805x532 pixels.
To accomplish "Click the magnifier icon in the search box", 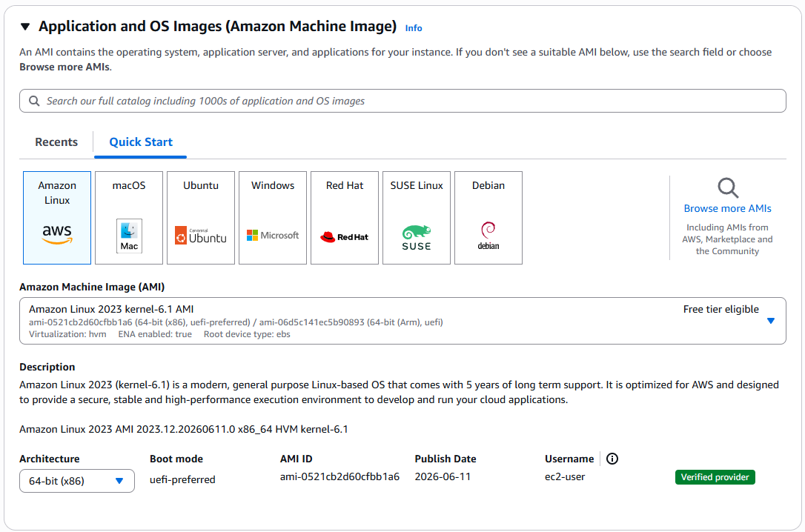I will pyautogui.click(x=34, y=101).
